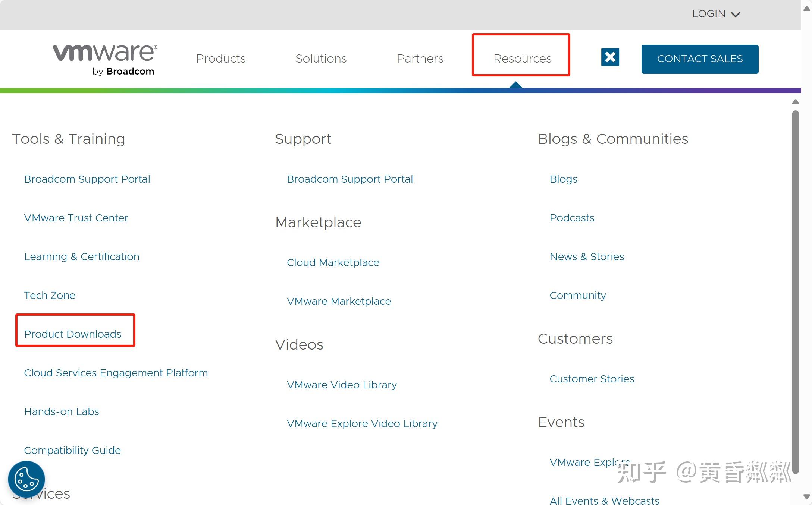Click the CONTACT SALES button
Image resolution: width=812 pixels, height=505 pixels.
pos(700,59)
